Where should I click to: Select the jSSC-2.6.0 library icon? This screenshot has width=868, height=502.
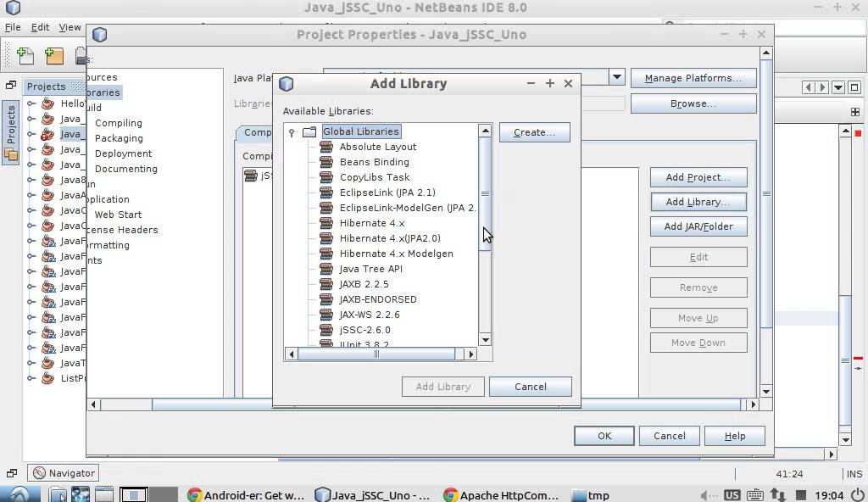(326, 330)
